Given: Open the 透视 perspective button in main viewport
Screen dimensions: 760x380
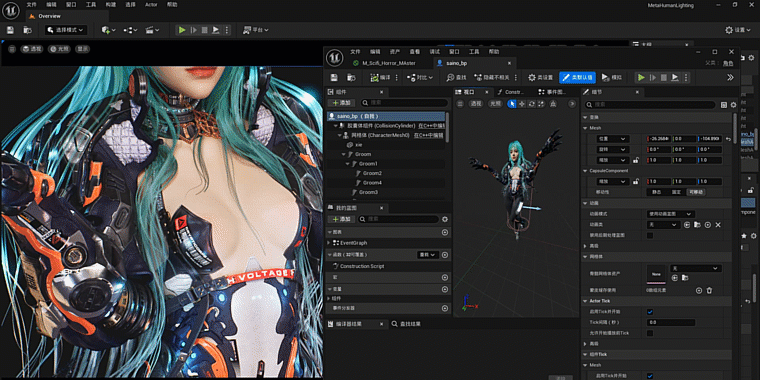Looking at the screenshot, I should point(32,49).
